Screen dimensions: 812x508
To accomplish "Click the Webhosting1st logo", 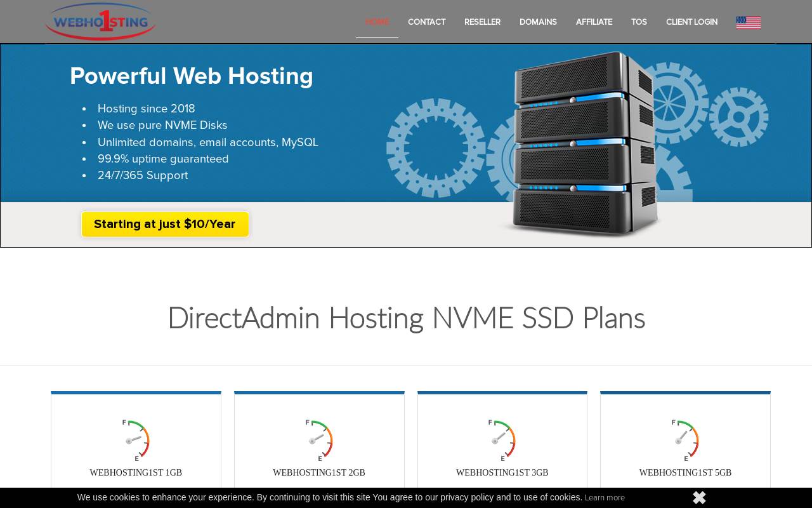I will 100,22.
